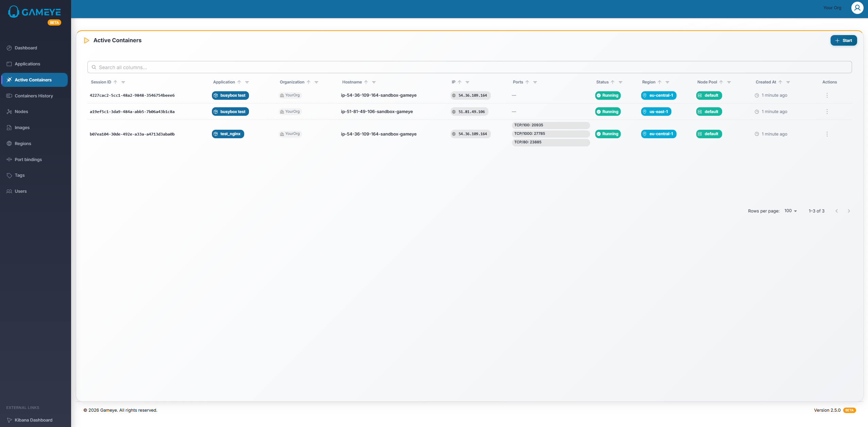Click filter icon for Hostname column
The width and height of the screenshot is (868, 427).
coord(374,82)
